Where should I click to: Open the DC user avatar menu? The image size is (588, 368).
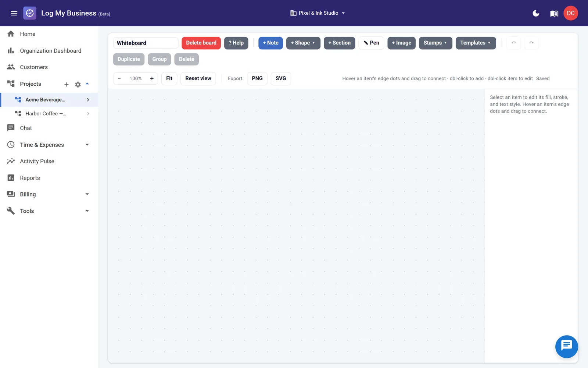571,13
